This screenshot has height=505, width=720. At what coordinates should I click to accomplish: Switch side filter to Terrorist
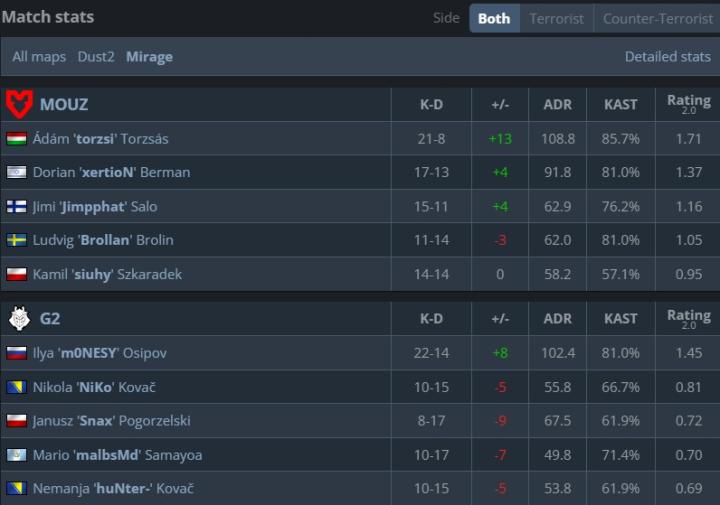(x=556, y=18)
